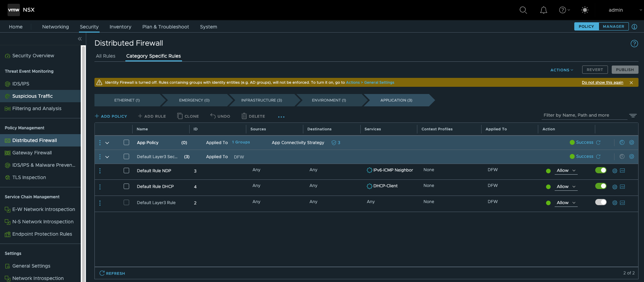Select the INFRASTRUCTURE (3) category
The image size is (644, 282).
pos(262,100)
